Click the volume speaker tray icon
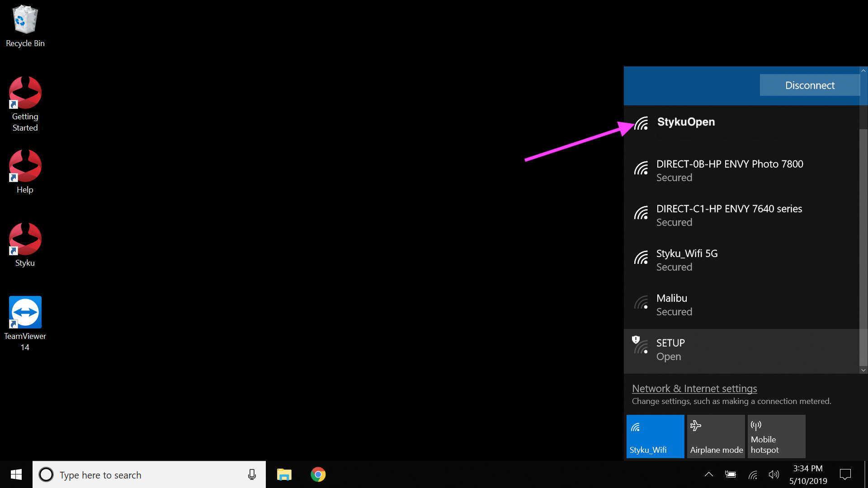The width and height of the screenshot is (868, 488). click(774, 474)
